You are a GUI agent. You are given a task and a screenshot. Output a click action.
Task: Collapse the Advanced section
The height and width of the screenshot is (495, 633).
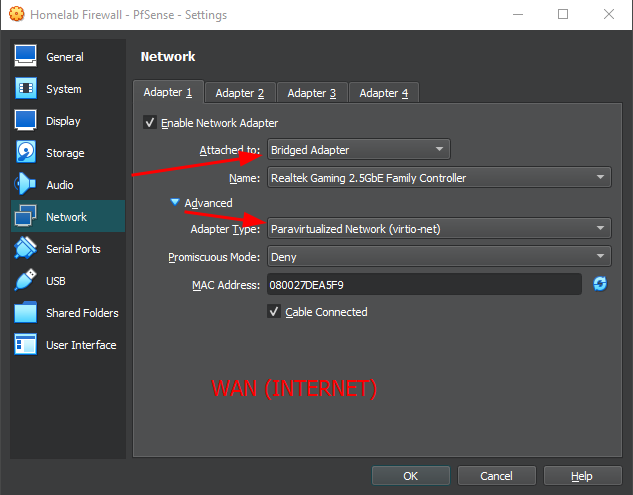pyautogui.click(x=175, y=202)
